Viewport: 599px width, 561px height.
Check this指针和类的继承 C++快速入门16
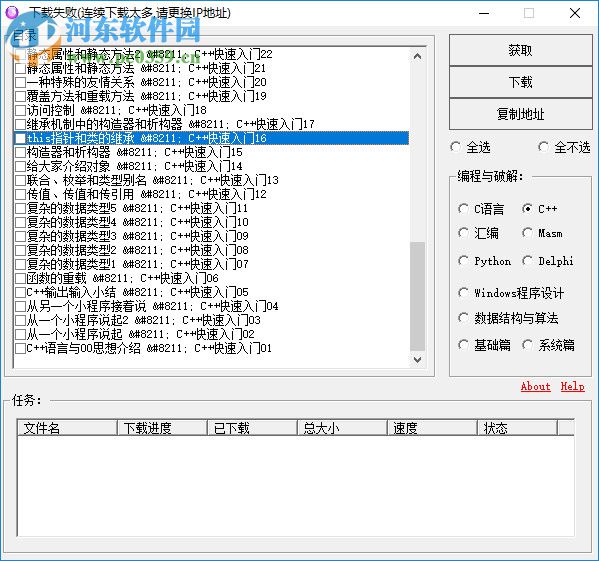click(x=20, y=138)
